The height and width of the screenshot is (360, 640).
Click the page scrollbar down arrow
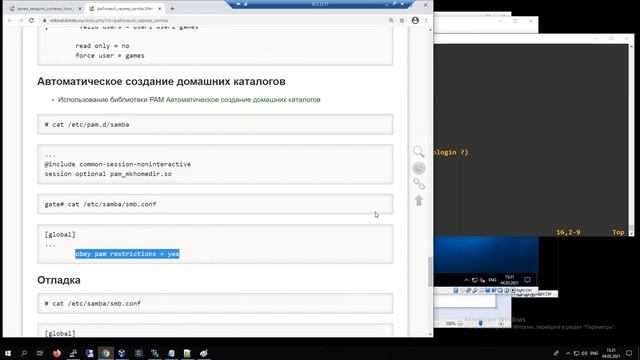coord(430,334)
